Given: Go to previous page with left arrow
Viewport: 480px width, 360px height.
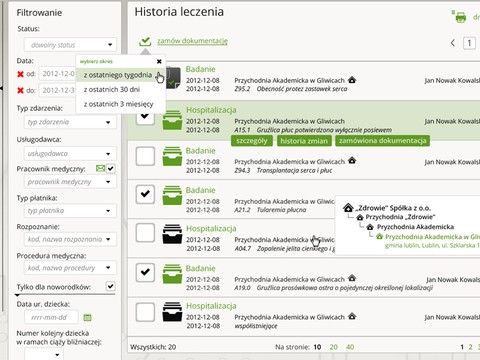Looking at the screenshot, I should click(x=453, y=43).
